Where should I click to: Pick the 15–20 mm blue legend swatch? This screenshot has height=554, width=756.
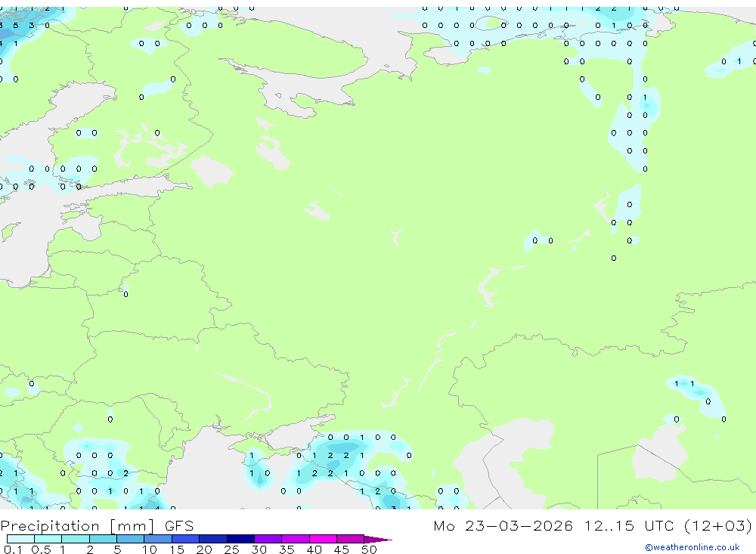pos(186,539)
